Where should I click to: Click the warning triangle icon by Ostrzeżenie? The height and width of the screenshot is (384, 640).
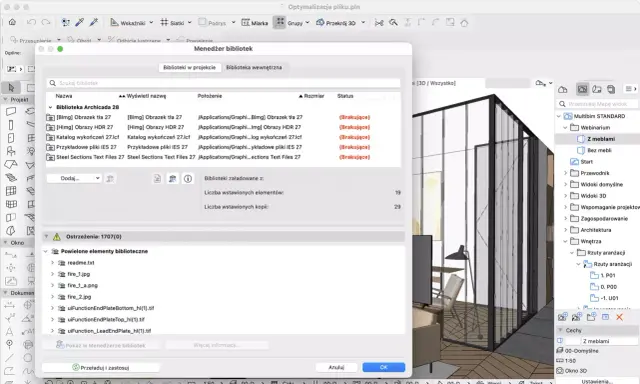[57, 237]
